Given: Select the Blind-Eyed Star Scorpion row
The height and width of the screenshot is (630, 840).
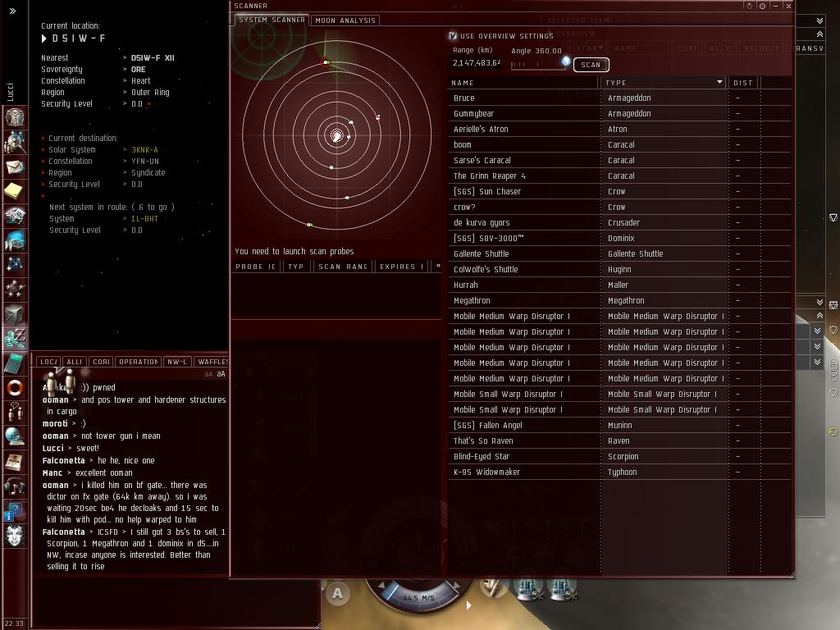Looking at the screenshot, I should [619, 456].
